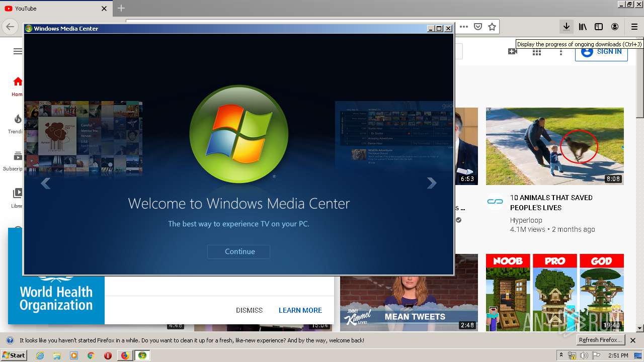Minimize the Windows Media Center window

431,29
